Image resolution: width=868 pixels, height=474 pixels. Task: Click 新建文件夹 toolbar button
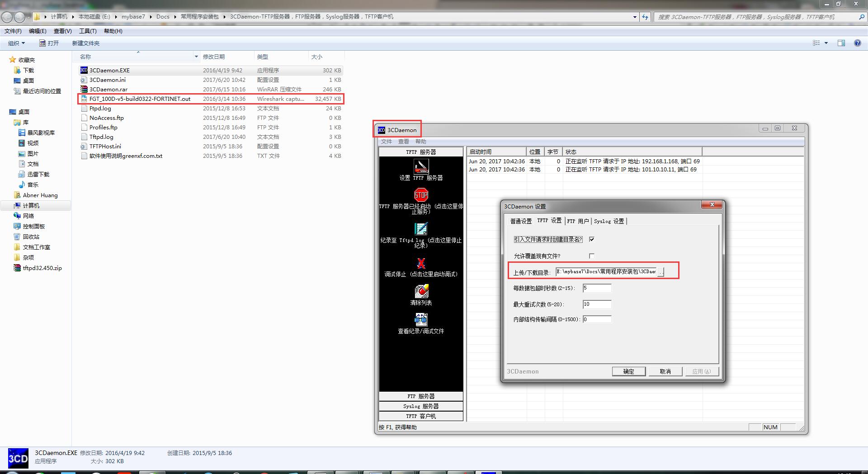85,43
